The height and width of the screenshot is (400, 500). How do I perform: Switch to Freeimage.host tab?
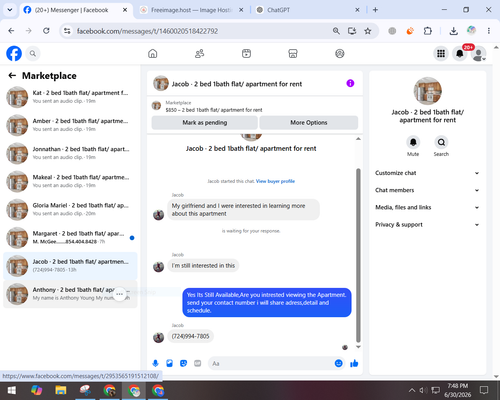(x=191, y=10)
